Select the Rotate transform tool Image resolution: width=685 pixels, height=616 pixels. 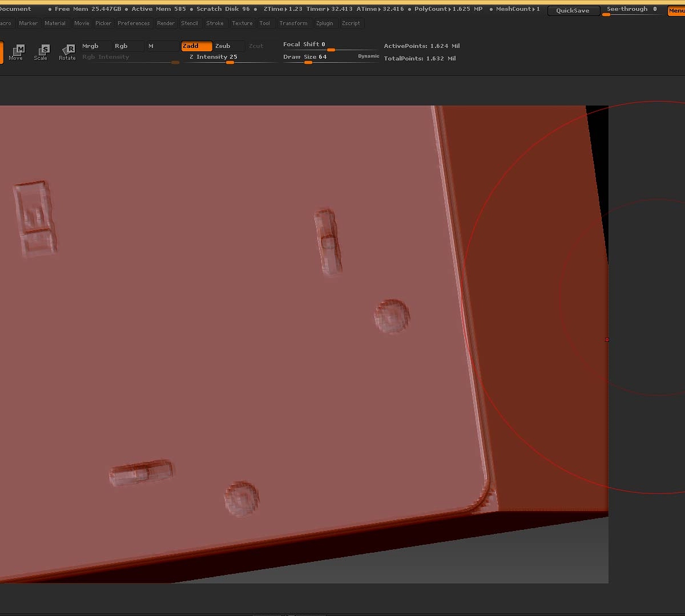[67, 52]
